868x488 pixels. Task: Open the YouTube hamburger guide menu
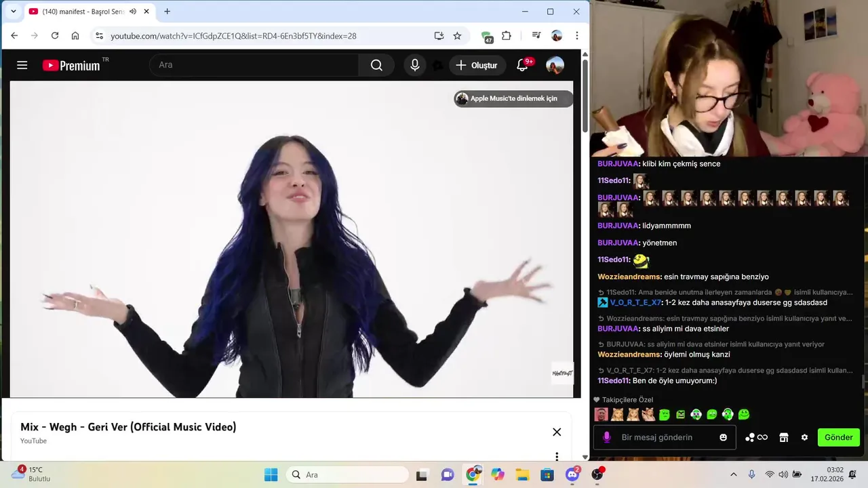(22, 65)
